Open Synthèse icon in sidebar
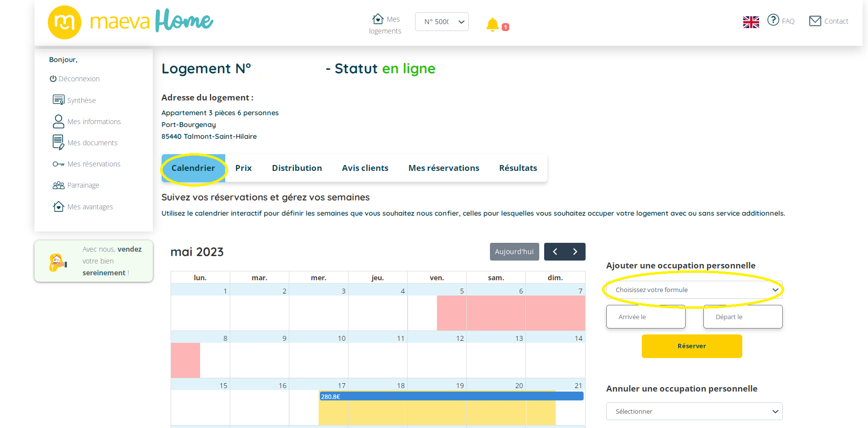Image resolution: width=868 pixels, height=428 pixels. [58, 100]
